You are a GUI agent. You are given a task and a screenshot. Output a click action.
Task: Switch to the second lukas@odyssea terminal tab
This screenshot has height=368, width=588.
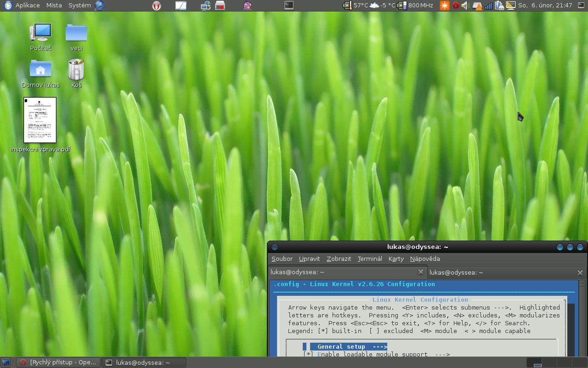point(507,272)
